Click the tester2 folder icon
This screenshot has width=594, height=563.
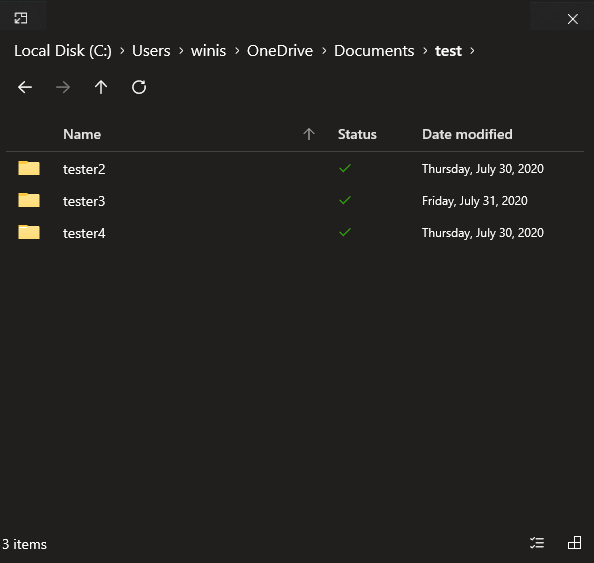pos(29,168)
